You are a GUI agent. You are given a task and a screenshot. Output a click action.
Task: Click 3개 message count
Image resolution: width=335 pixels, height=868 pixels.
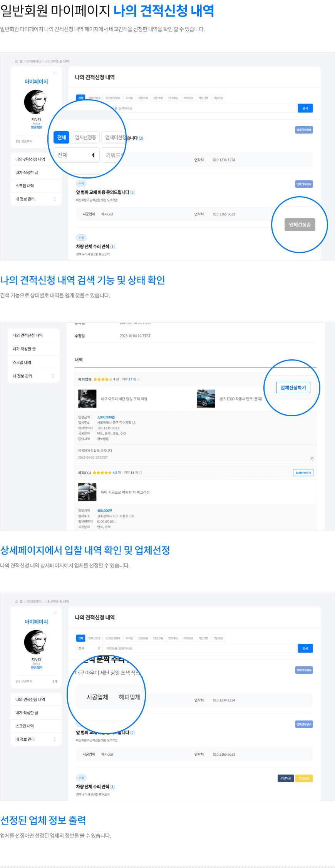coord(55,682)
